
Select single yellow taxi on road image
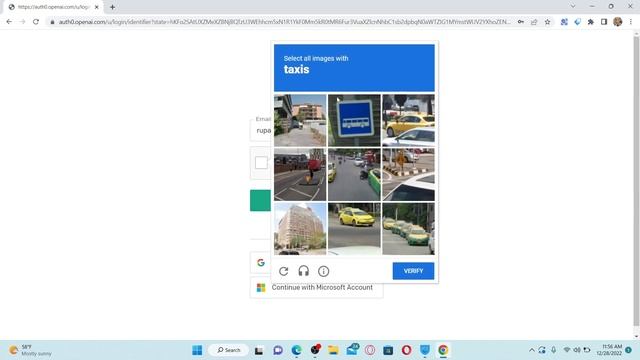tap(354, 229)
